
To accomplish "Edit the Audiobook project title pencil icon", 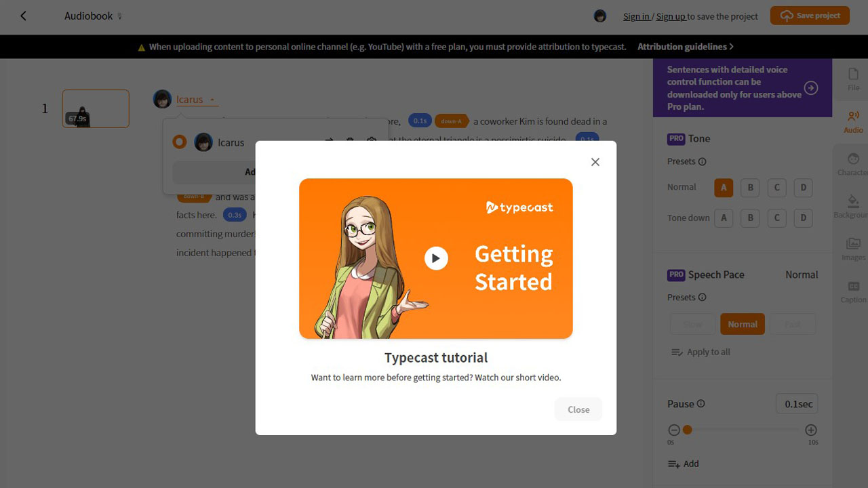I will click(x=120, y=16).
